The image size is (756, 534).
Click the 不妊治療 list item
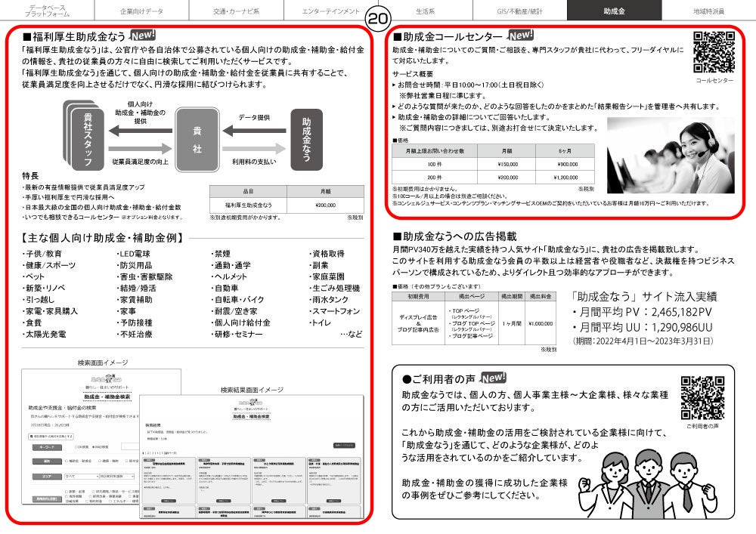135,334
